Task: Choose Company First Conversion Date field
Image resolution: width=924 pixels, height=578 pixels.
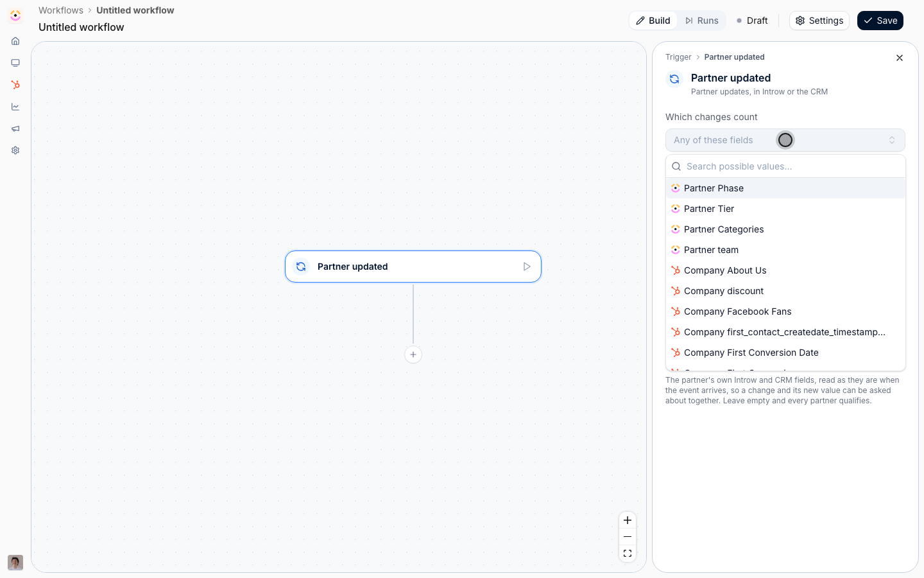Action: [785, 353]
